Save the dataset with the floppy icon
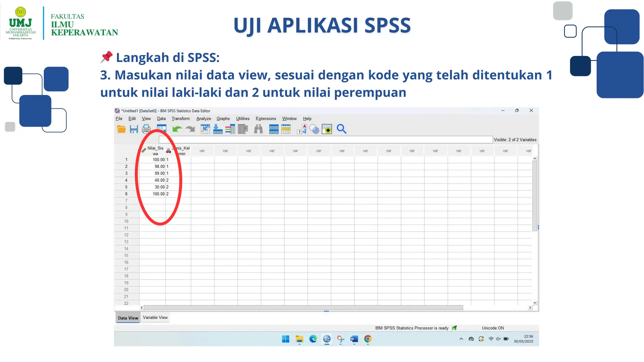 [134, 129]
